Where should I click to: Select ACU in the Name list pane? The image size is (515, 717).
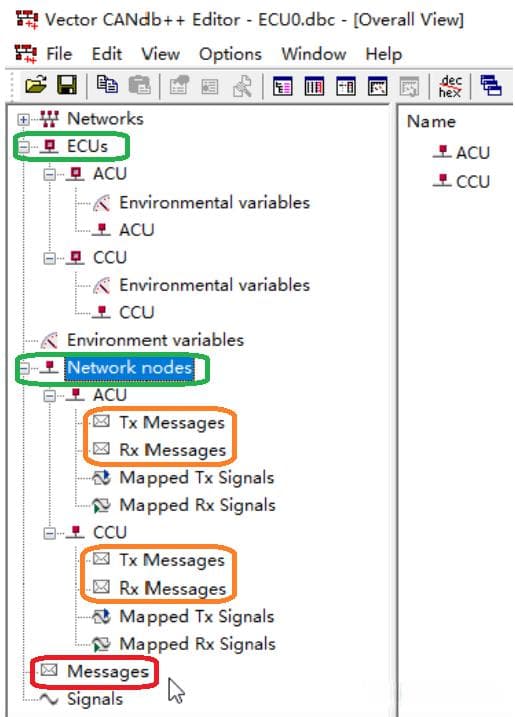(x=472, y=152)
